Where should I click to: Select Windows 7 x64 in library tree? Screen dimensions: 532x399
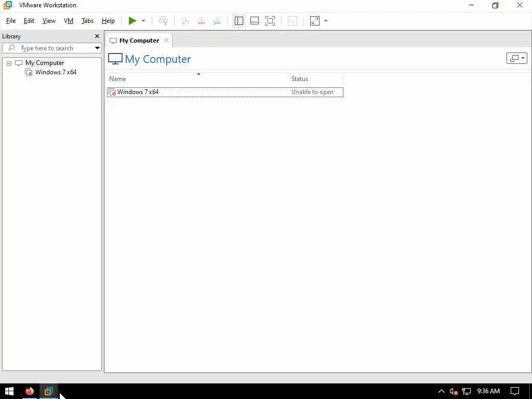56,72
